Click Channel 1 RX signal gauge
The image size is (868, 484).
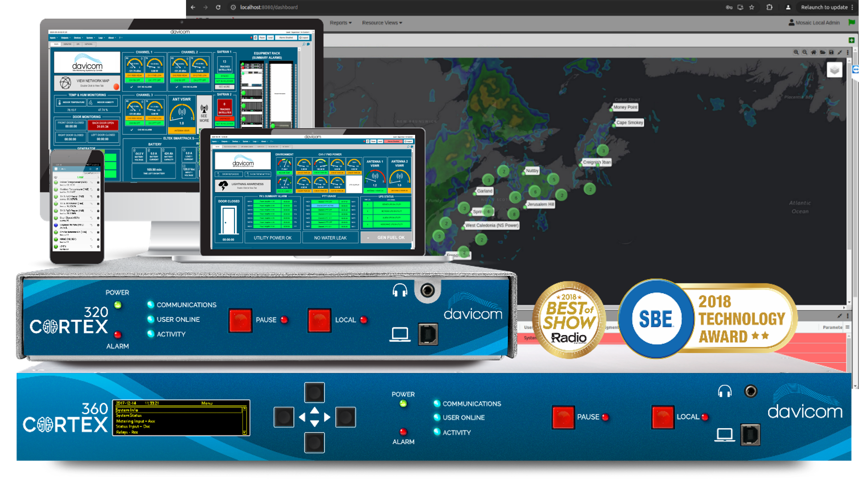coord(135,69)
